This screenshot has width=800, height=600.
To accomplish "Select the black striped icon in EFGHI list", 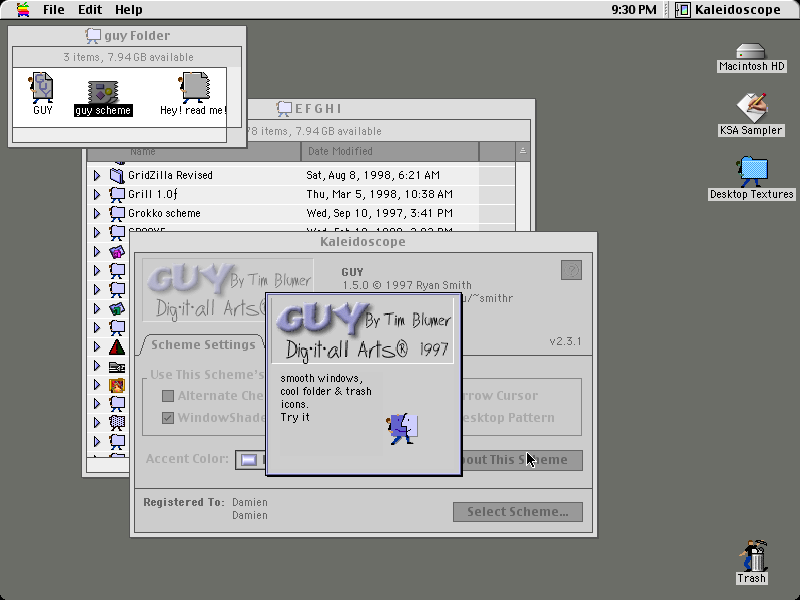I will 117,366.
